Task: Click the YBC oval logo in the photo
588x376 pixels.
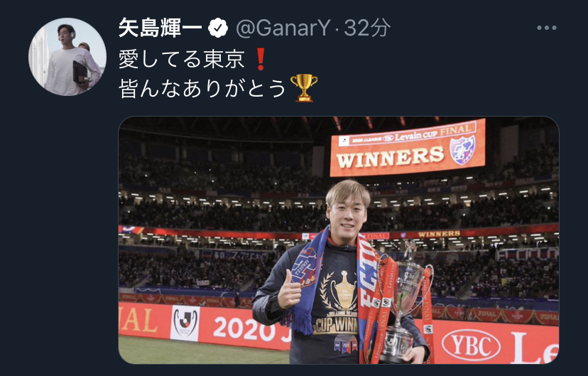Action: coord(471,345)
